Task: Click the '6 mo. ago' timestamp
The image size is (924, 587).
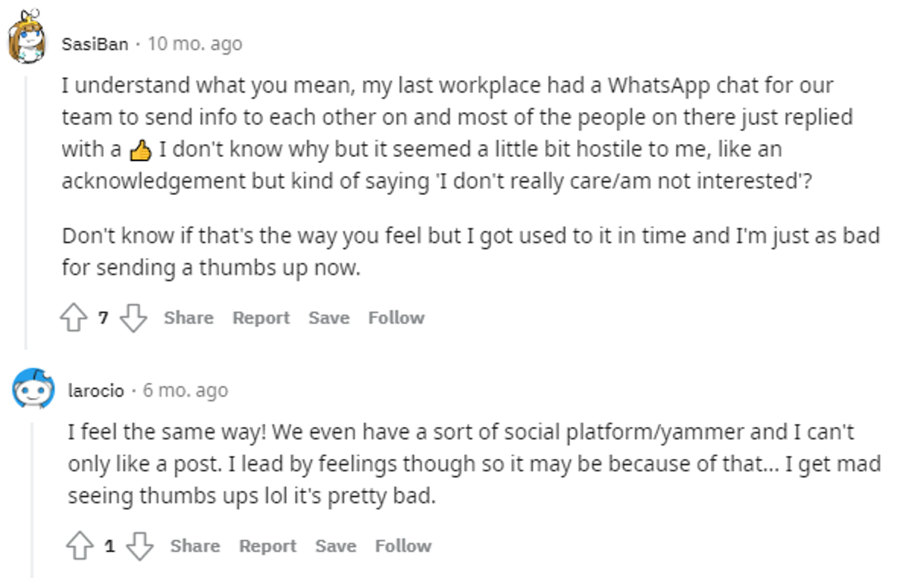Action: click(185, 391)
